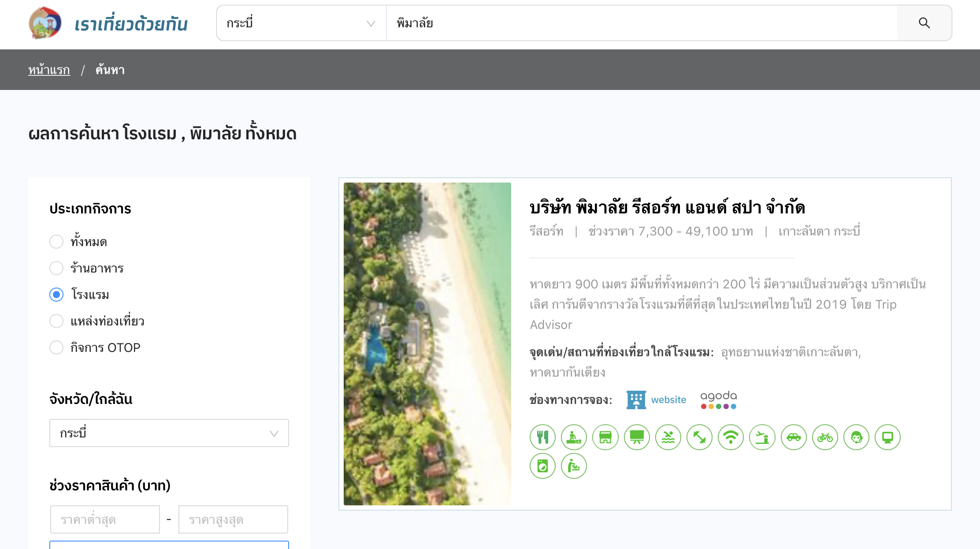Click the เราเที่ยวด้วยกัน round logo icon
Screen dimensions: 980x549
45,23
